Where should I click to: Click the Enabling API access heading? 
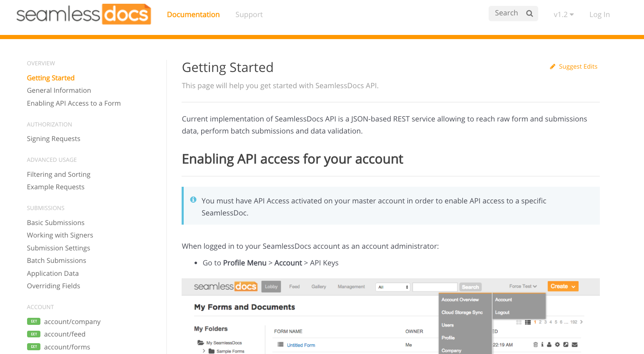coord(292,159)
